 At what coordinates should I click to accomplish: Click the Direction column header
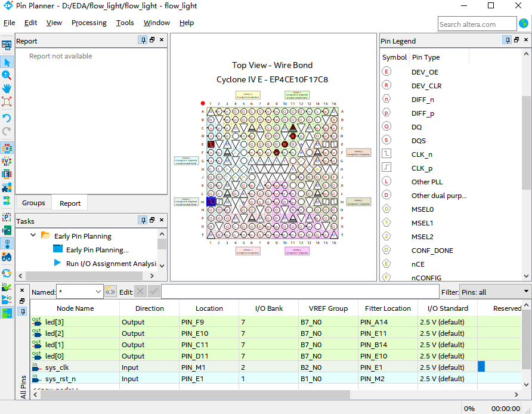tap(149, 308)
